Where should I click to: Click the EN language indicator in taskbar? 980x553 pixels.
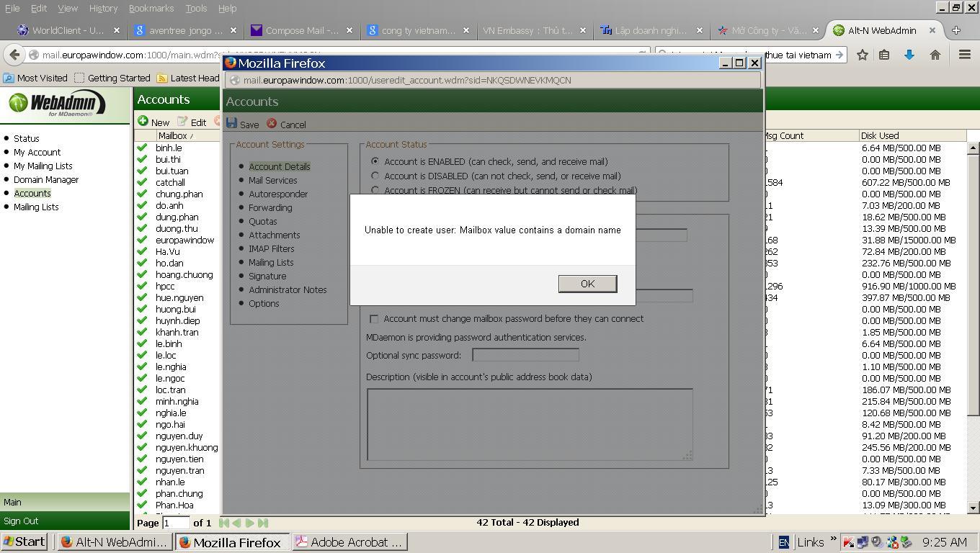tap(783, 542)
